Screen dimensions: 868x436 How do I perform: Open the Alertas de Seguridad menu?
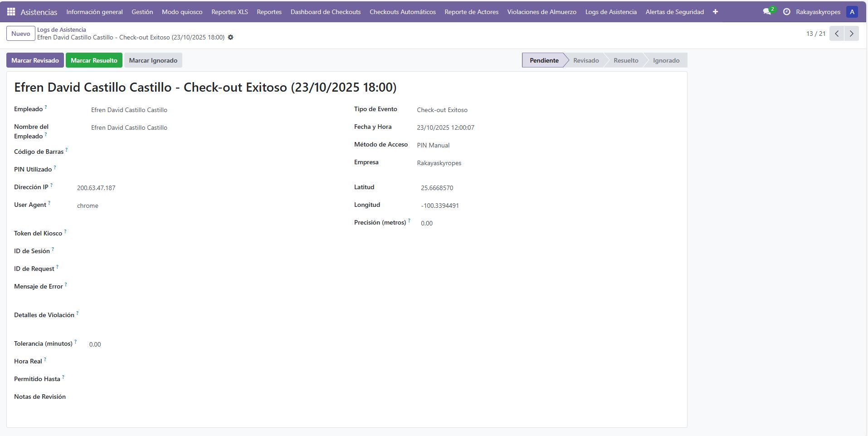click(674, 12)
